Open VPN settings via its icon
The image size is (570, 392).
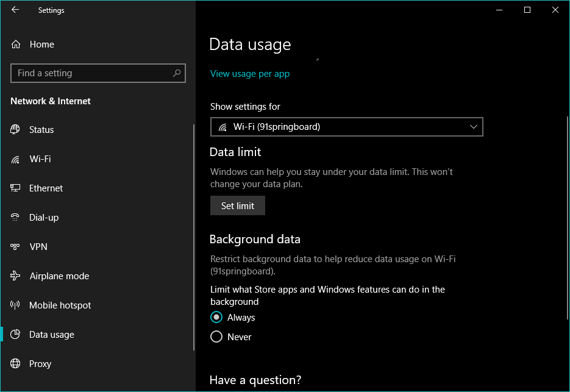pyautogui.click(x=13, y=246)
